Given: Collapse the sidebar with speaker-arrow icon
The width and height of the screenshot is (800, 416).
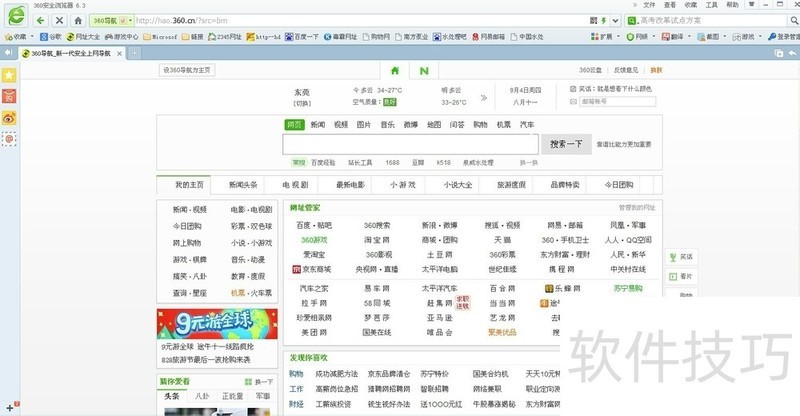Looking at the screenshot, I should pos(8,53).
